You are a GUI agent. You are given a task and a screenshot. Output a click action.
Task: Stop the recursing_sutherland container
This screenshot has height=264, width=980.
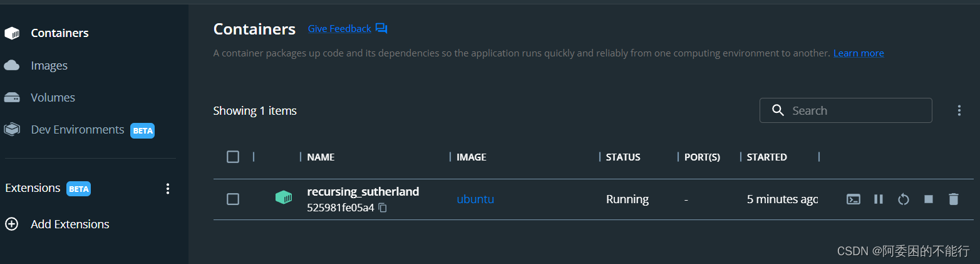coord(929,199)
